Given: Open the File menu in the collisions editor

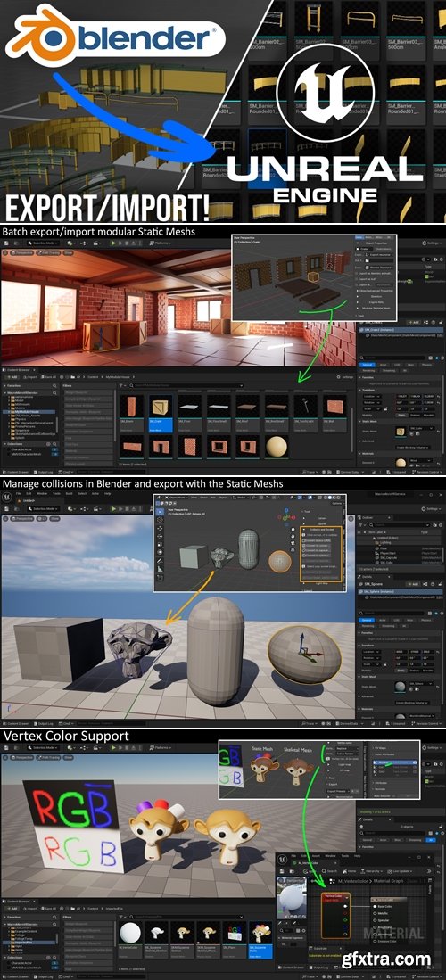Looking at the screenshot, I should coord(18,494).
